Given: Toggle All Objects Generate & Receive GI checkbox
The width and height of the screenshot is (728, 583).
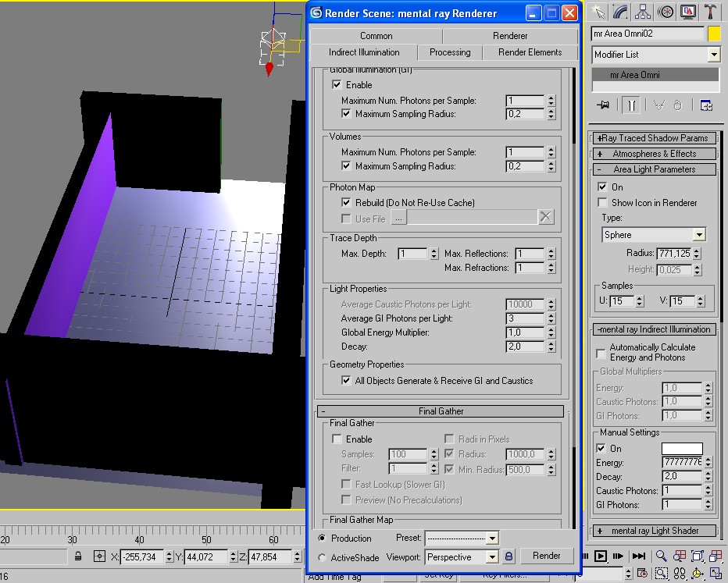Looking at the screenshot, I should [346, 380].
